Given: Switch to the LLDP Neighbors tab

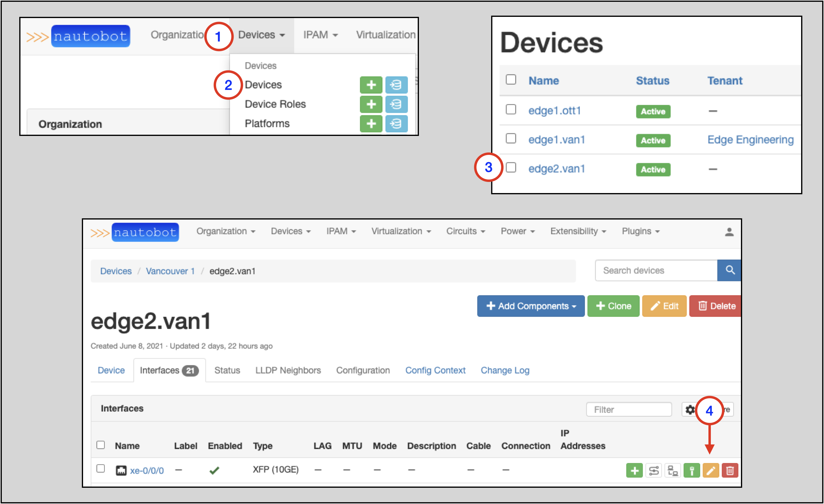Looking at the screenshot, I should 288,370.
